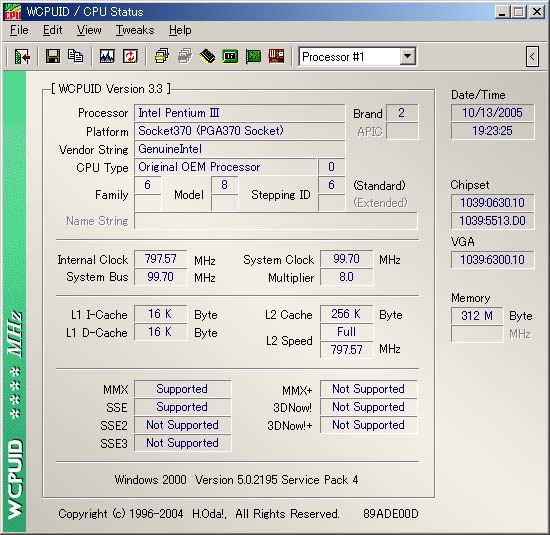
Task: Maximize the WCPUID window
Action: 519,12
